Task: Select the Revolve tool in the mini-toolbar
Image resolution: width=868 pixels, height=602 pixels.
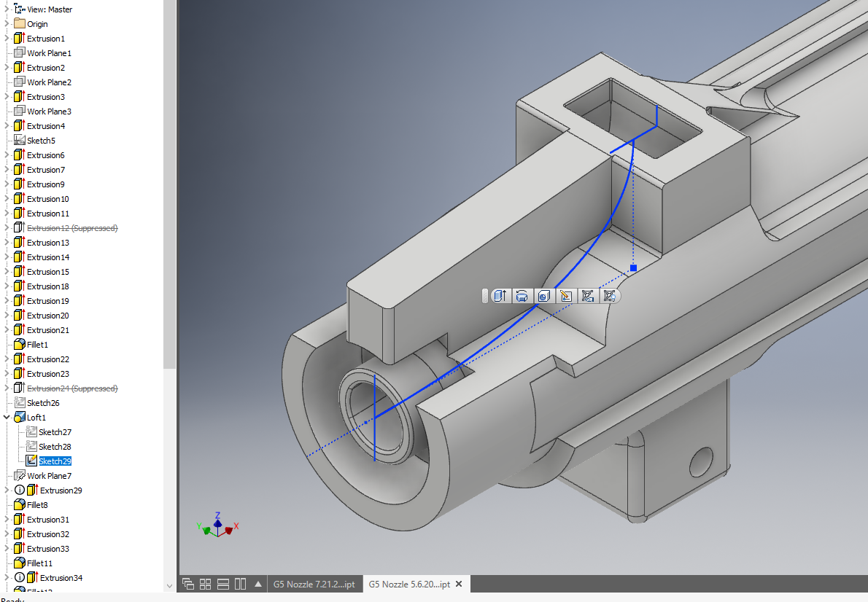Action: point(522,296)
